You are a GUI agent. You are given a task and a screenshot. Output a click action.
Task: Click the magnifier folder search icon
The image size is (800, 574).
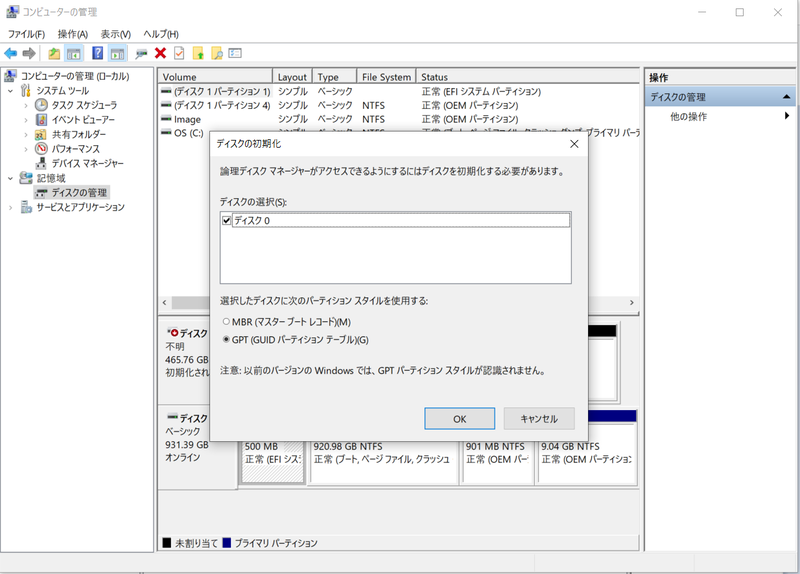[217, 53]
